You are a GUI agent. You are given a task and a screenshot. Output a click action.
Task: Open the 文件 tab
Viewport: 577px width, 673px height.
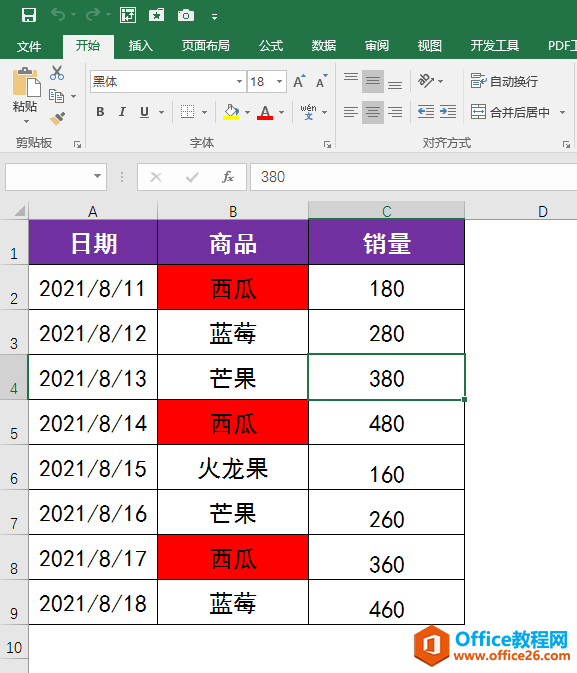tap(29, 46)
